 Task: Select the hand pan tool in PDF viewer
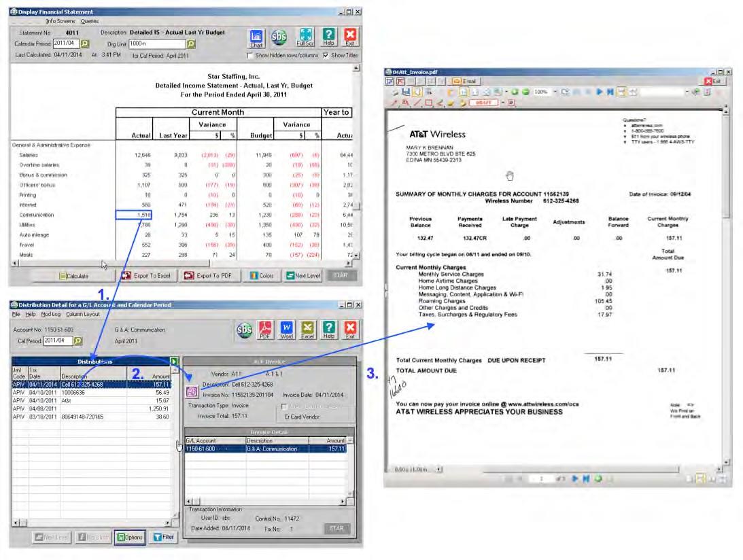(x=417, y=92)
